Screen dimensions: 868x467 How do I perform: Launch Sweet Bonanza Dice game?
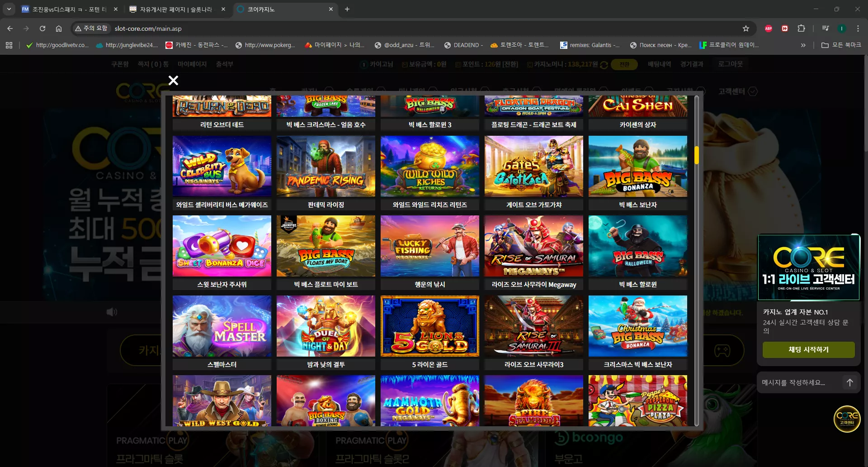(222, 246)
